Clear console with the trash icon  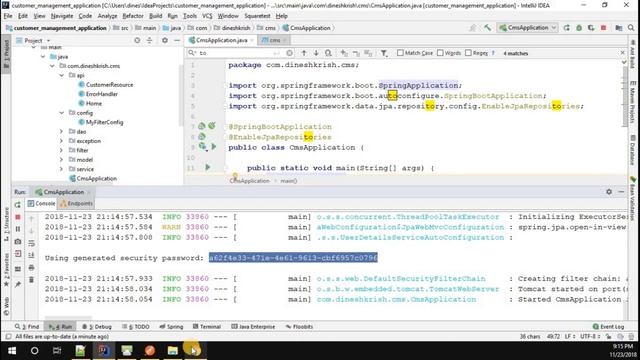pos(31,280)
